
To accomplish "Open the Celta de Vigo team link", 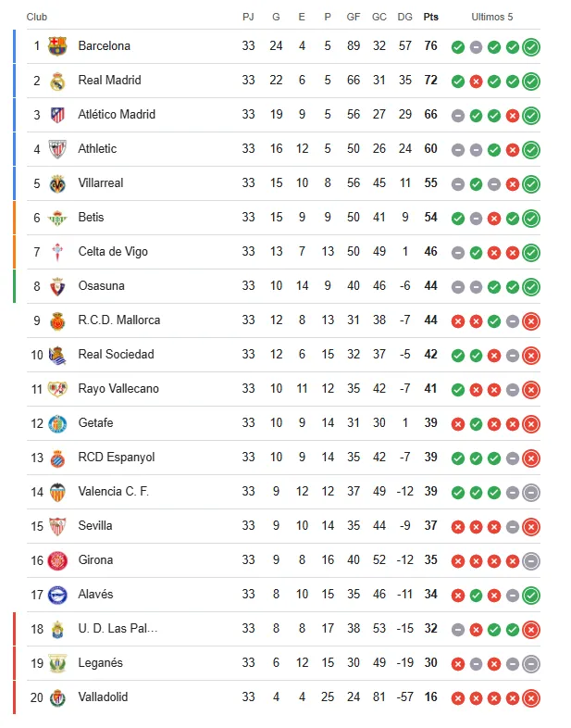I will [x=113, y=252].
